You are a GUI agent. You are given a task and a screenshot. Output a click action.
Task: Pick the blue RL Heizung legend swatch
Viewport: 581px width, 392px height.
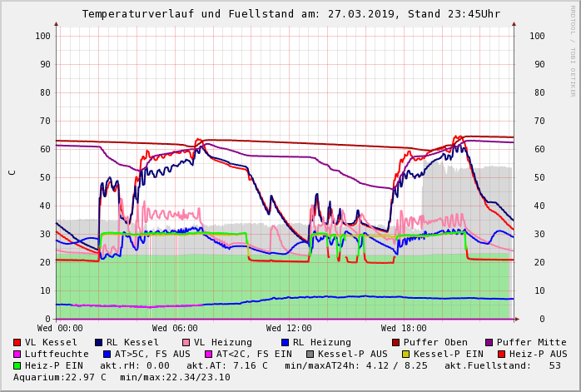(x=286, y=342)
